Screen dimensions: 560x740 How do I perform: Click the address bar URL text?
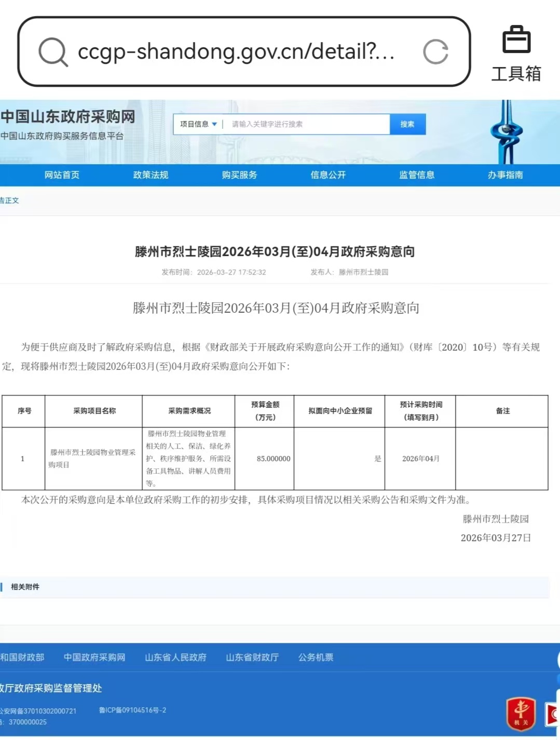click(x=236, y=51)
